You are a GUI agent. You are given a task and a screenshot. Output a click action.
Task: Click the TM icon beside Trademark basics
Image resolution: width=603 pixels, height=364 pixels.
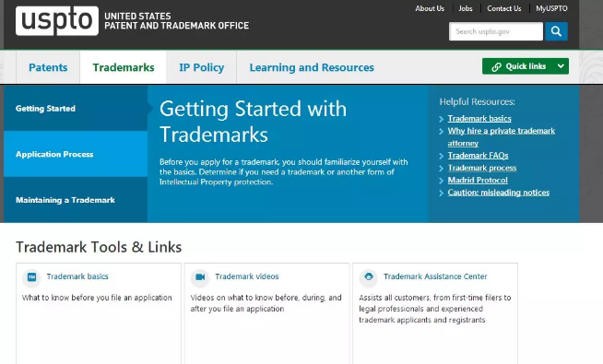32,276
